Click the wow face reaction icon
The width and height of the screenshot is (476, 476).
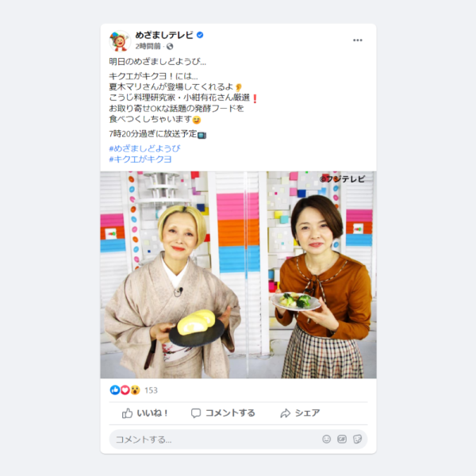(135, 390)
